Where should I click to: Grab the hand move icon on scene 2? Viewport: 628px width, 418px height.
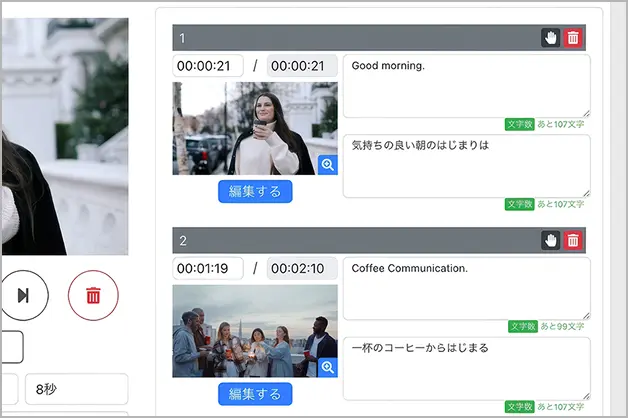coord(551,241)
